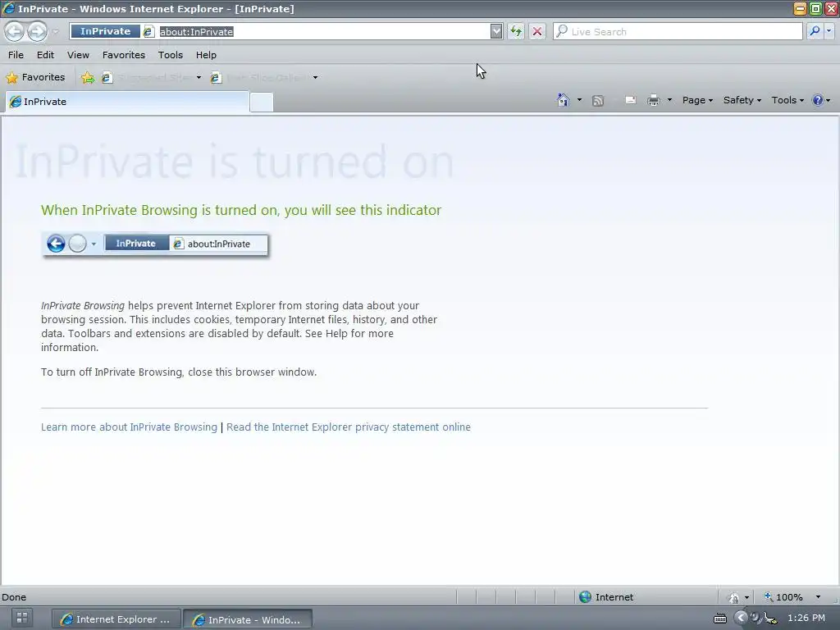Image resolution: width=840 pixels, height=630 pixels.
Task: Click the 1:26 PM clock
Action: (806, 619)
